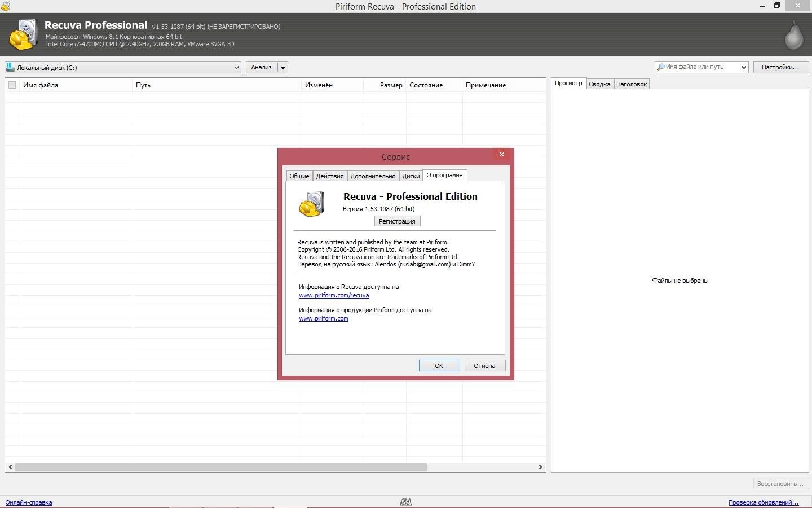This screenshot has width=812, height=508.
Task: Click the scroll-left arrow of the file list
Action: click(x=10, y=467)
